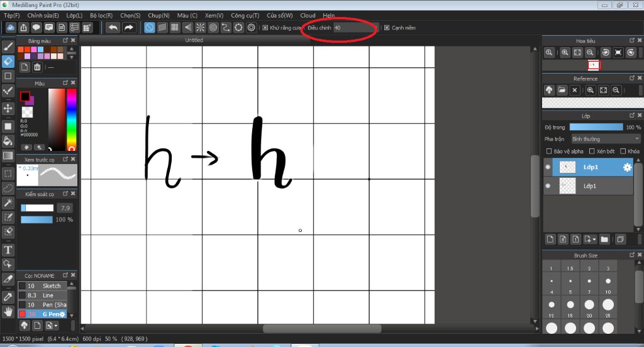Click the Redo arrow in the toolbar
644x347 pixels.
coord(128,28)
